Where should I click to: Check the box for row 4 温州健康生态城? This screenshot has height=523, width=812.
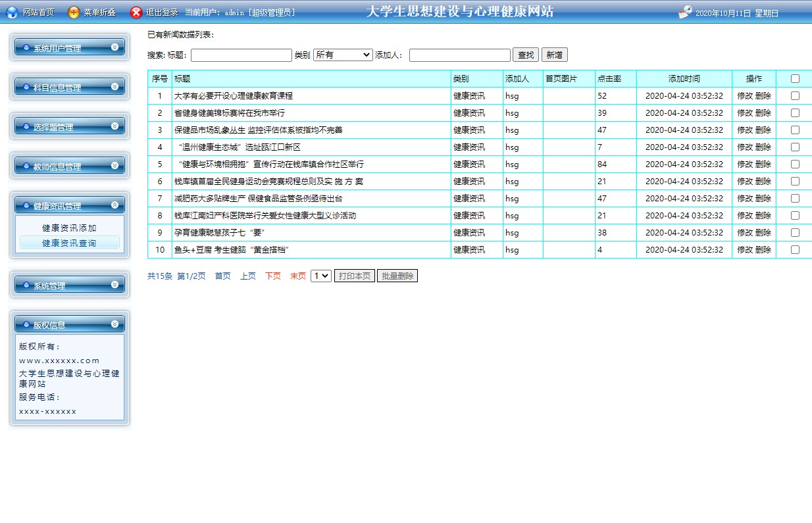click(x=795, y=147)
